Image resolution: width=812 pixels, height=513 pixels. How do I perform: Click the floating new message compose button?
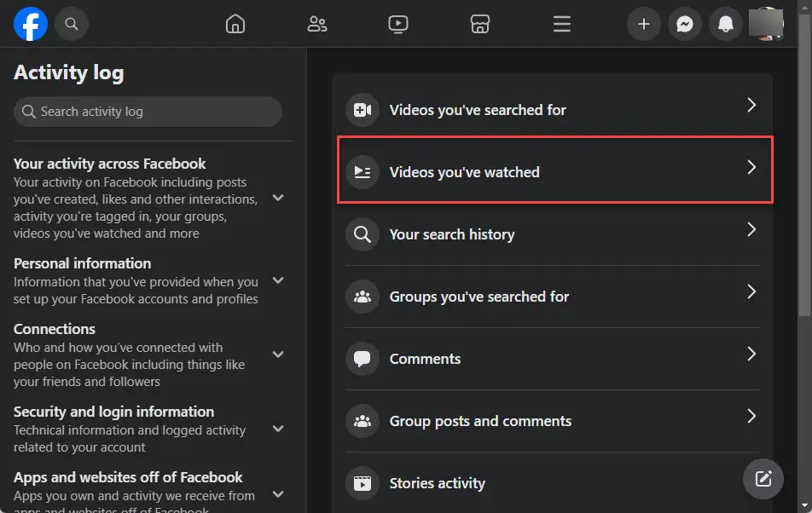763,479
